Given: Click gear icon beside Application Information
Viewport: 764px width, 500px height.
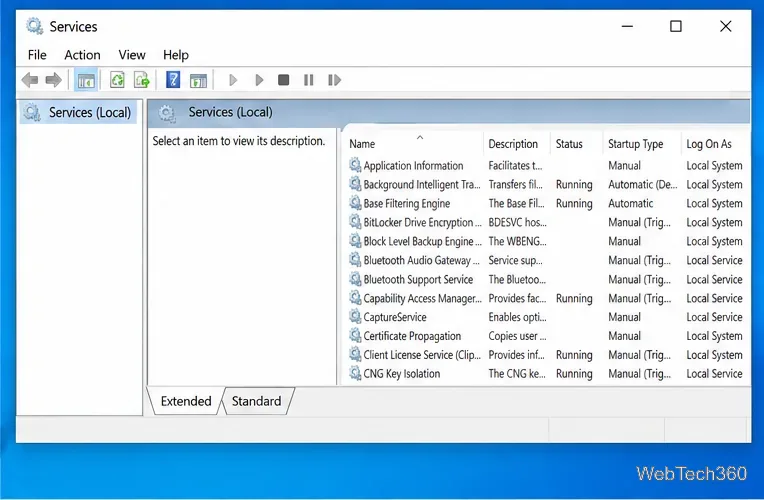Looking at the screenshot, I should pos(355,165).
